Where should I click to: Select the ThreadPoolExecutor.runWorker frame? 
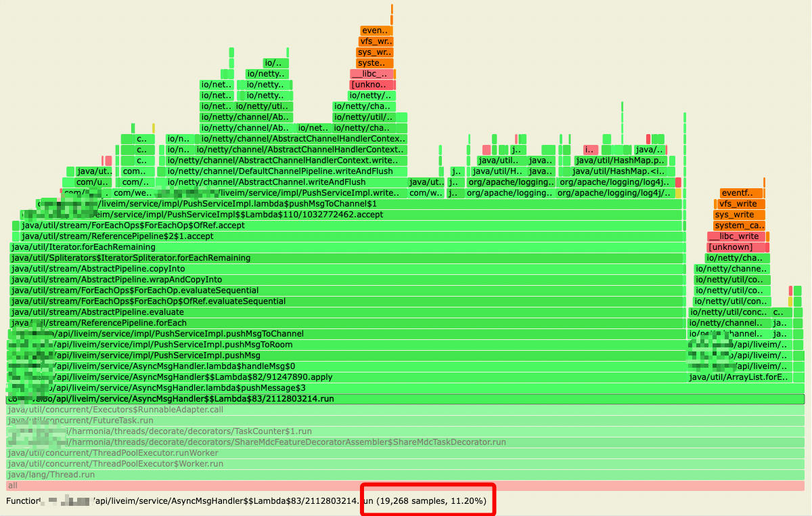405,453
